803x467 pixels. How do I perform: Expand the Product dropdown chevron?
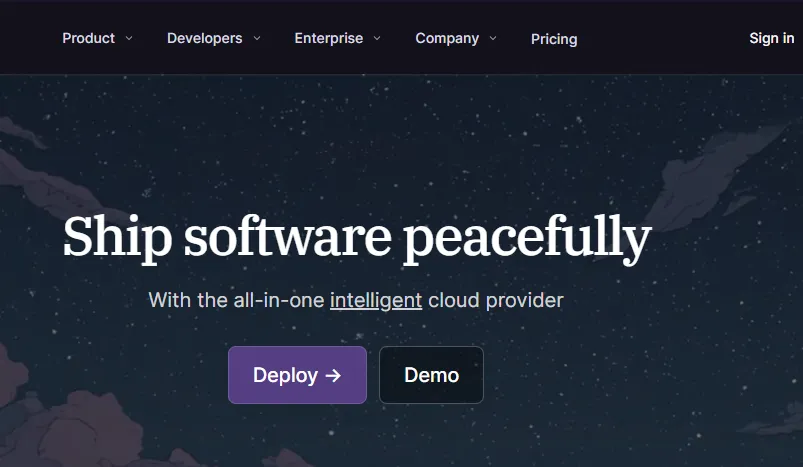tap(129, 38)
